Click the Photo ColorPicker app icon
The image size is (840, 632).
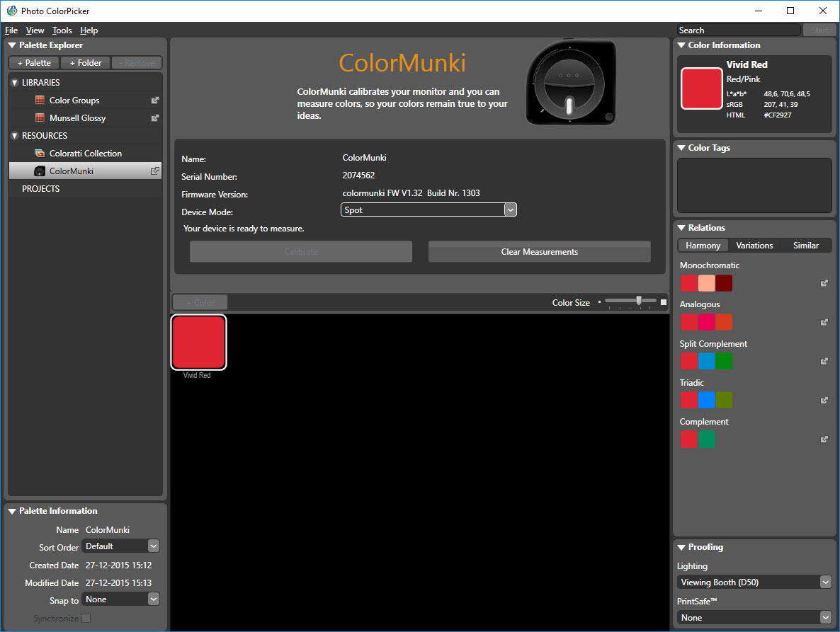[x=12, y=11]
